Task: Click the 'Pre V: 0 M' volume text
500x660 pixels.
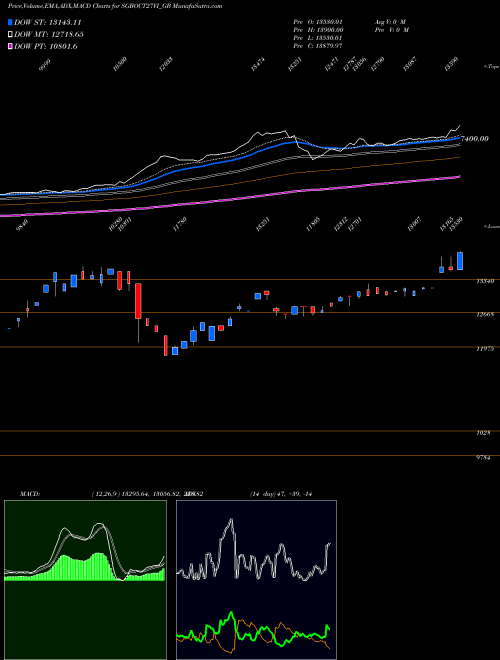Action: tap(391, 30)
